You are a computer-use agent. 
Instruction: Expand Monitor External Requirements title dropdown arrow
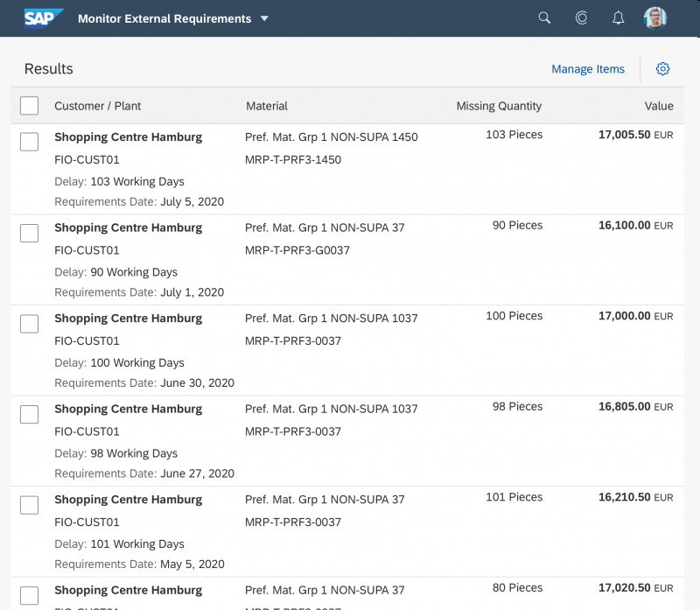(264, 18)
